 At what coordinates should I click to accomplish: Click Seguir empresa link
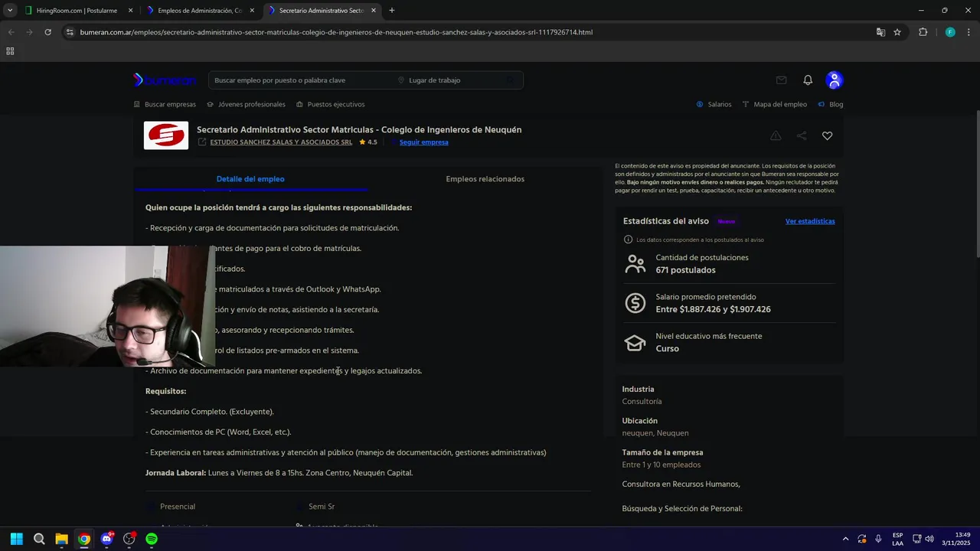(423, 142)
